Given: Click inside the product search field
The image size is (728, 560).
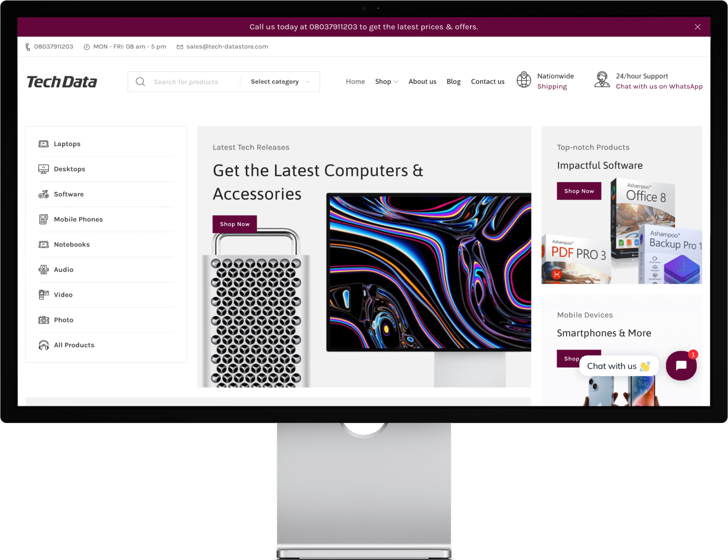Looking at the screenshot, I should click(189, 82).
